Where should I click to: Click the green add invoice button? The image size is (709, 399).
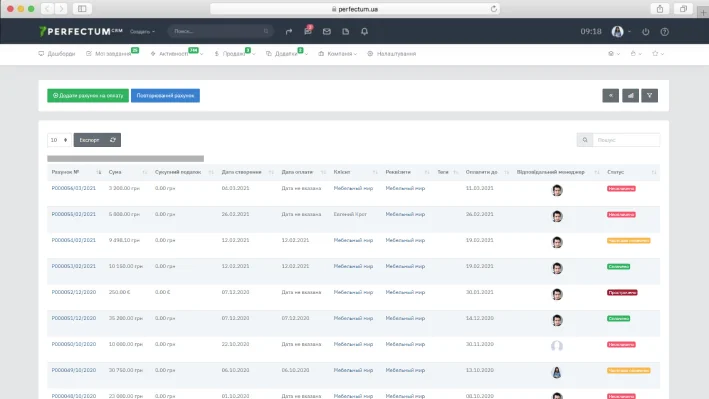88,95
